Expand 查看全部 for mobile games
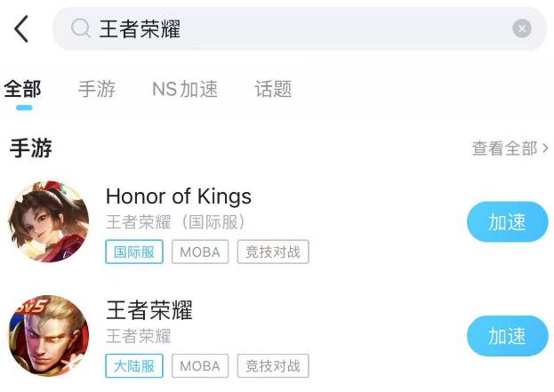The image size is (554, 392). [x=510, y=148]
